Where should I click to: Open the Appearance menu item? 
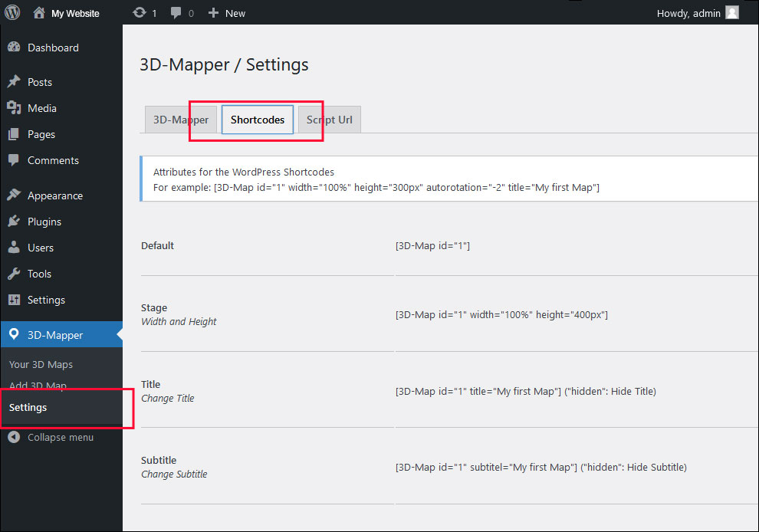55,196
